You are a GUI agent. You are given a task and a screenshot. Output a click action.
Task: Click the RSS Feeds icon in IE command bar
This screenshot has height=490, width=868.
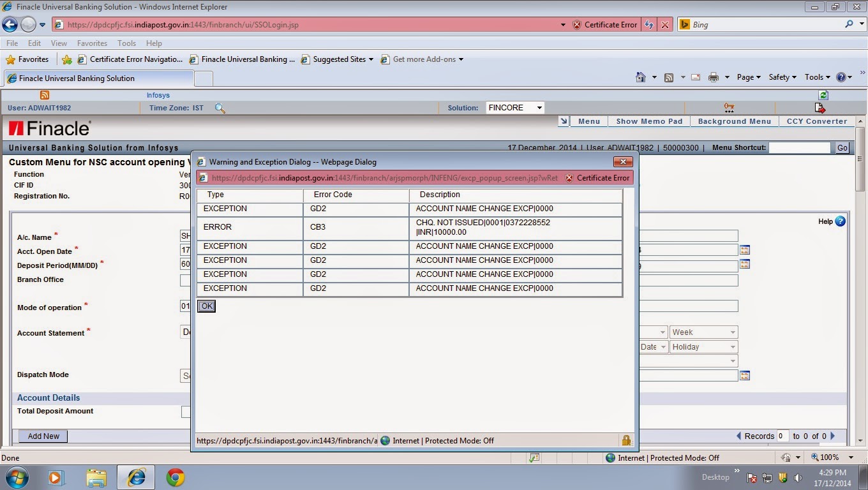click(x=669, y=77)
